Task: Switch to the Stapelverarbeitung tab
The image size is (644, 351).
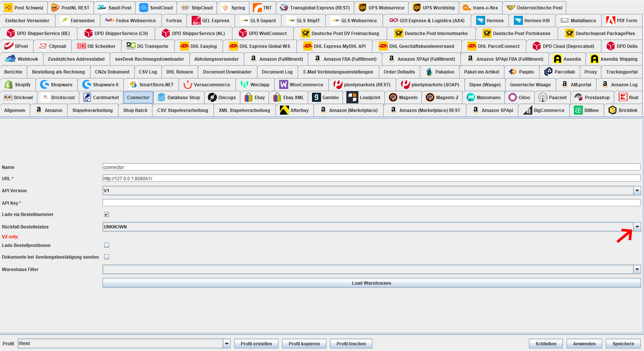Action: click(x=92, y=110)
